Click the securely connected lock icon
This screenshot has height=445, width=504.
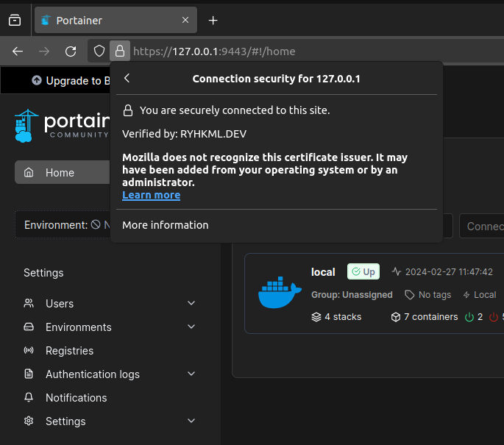(x=128, y=110)
